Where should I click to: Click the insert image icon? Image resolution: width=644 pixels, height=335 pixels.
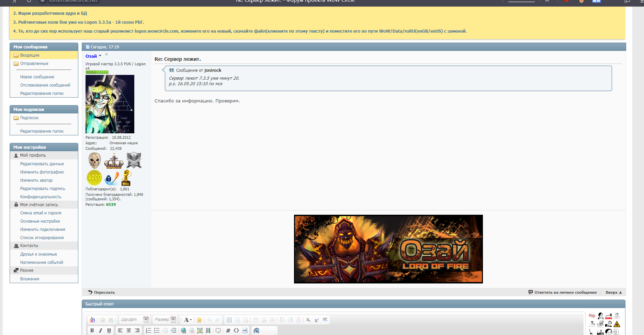200,331
